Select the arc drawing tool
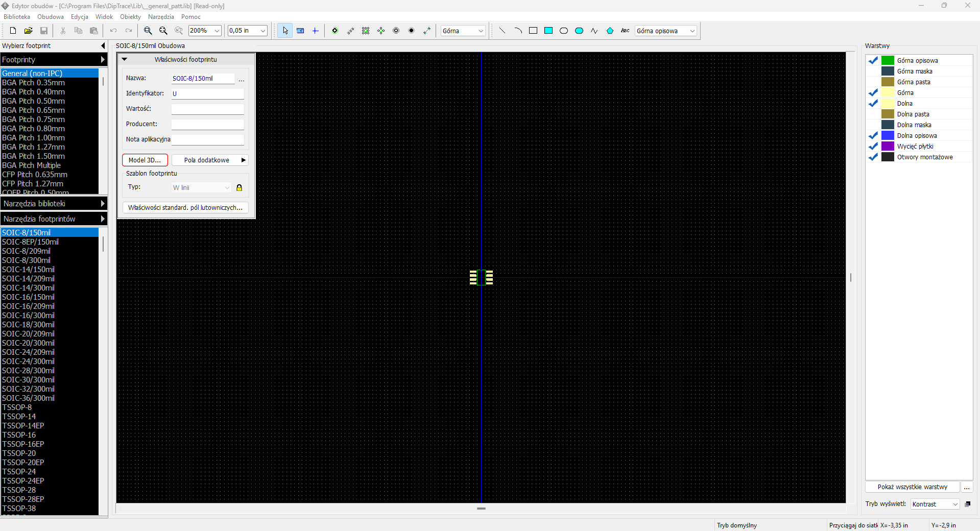 click(x=518, y=31)
